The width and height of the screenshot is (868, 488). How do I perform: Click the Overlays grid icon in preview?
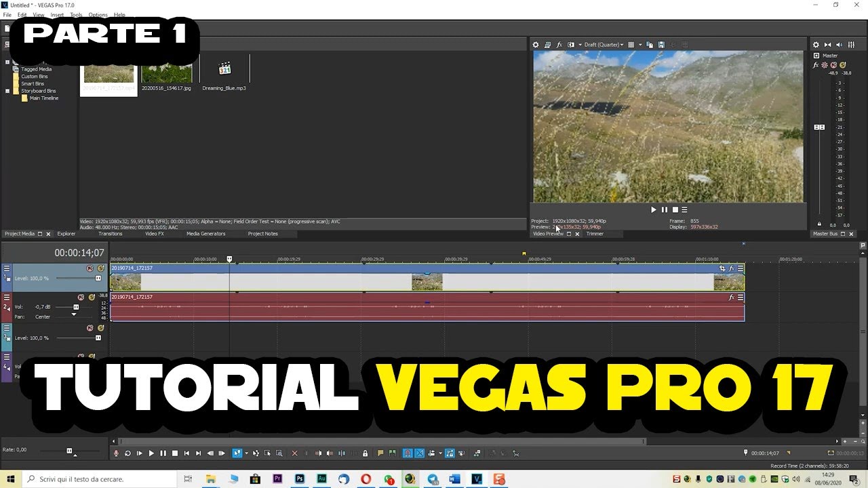tap(631, 45)
